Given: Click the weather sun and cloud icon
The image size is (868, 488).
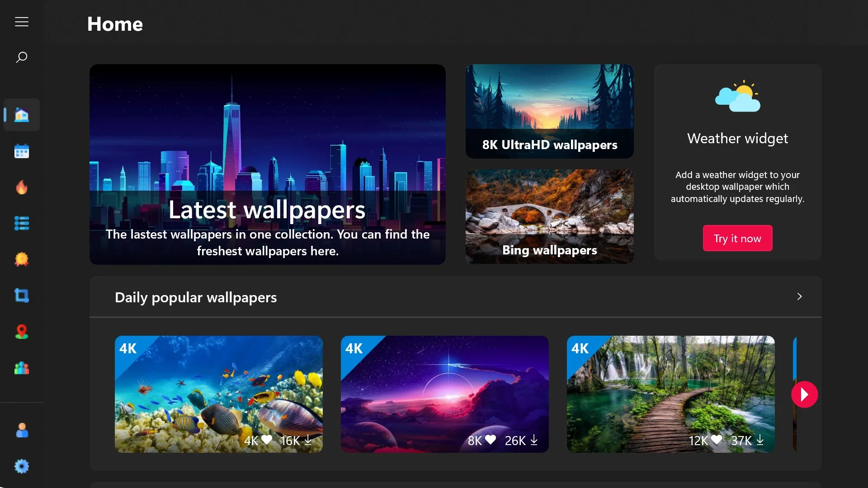Looking at the screenshot, I should coord(737,96).
